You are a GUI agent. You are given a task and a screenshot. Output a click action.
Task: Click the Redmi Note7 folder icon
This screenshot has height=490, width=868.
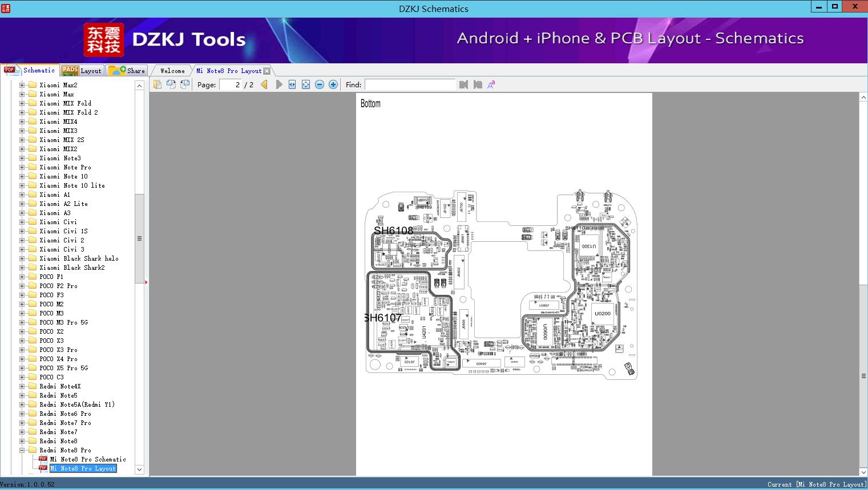[x=33, y=432]
